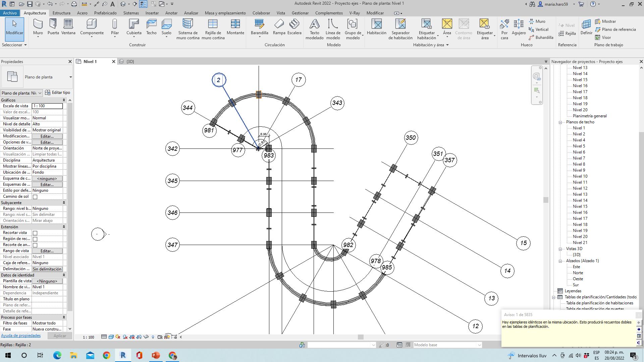
Task: Activate the Modificar selection tool
Action: coord(14,29)
